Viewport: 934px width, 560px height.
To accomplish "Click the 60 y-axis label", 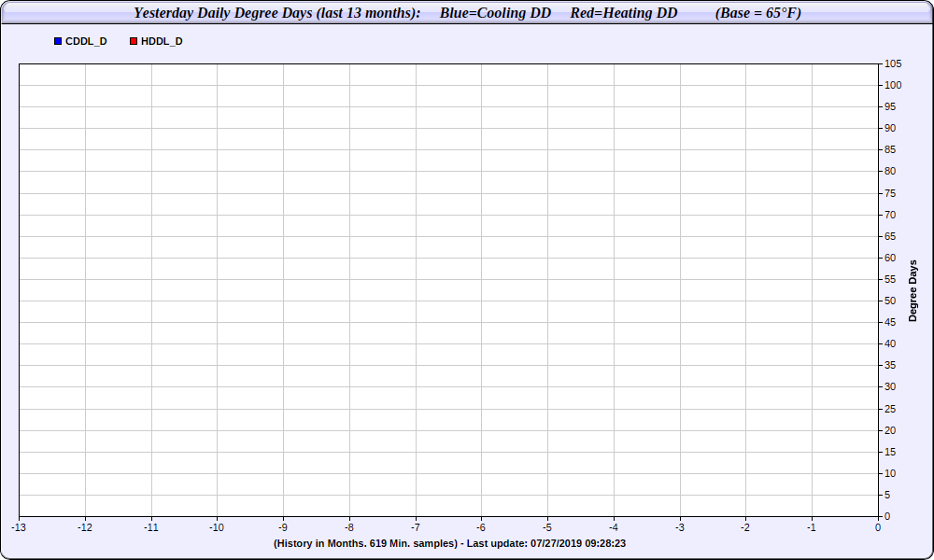I will (890, 258).
